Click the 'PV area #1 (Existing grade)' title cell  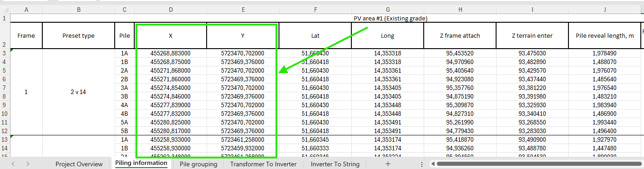point(390,18)
